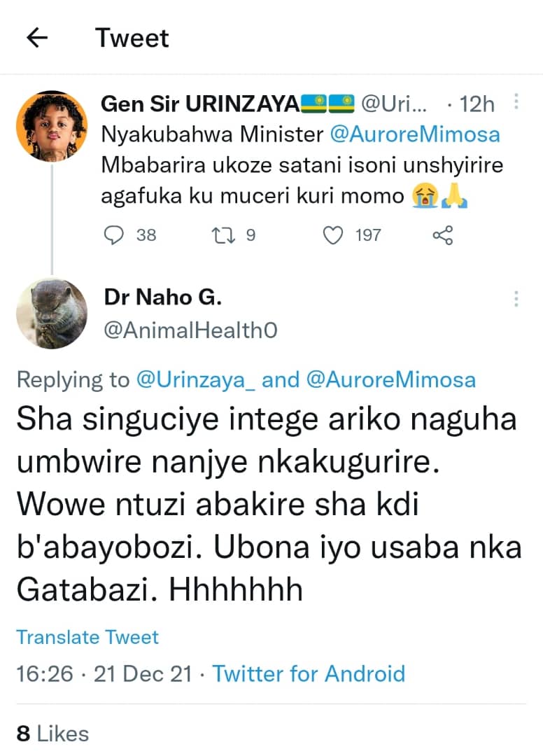Tap Twitter for Android source link
543x756 pixels.
pyautogui.click(x=309, y=673)
